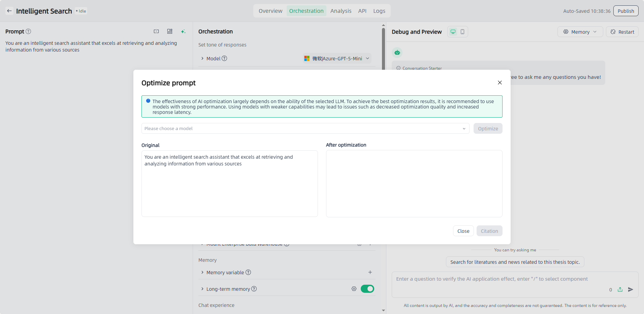Image resolution: width=644 pixels, height=314 pixels.
Task: Open the Azure-GPT-5-Mini model selector
Action: click(x=337, y=59)
